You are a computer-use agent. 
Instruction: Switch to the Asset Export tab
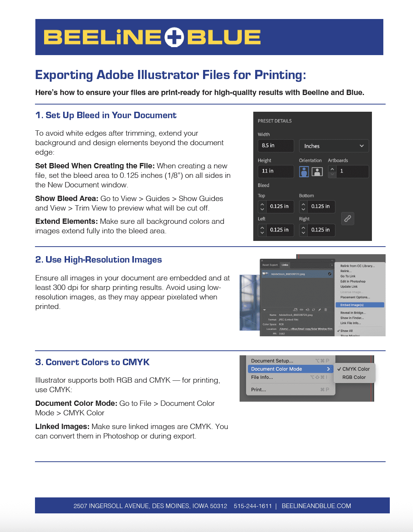point(270,265)
